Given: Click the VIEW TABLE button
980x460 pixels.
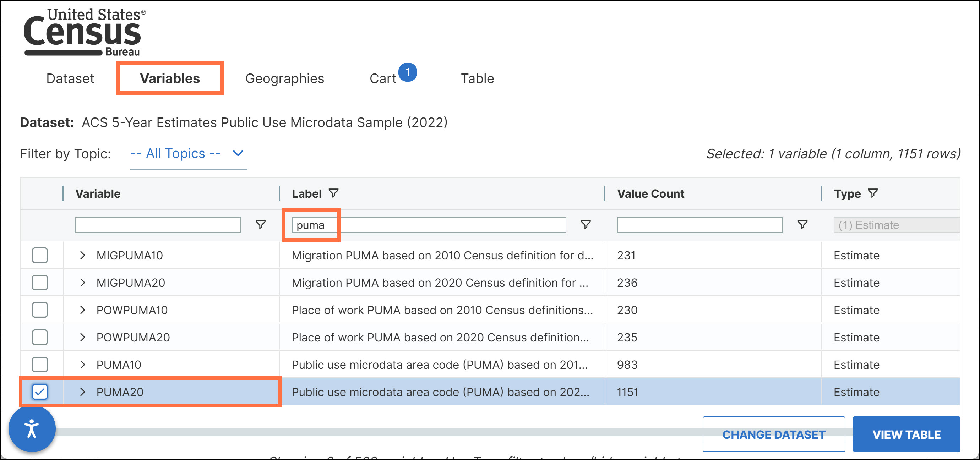Looking at the screenshot, I should tap(907, 434).
